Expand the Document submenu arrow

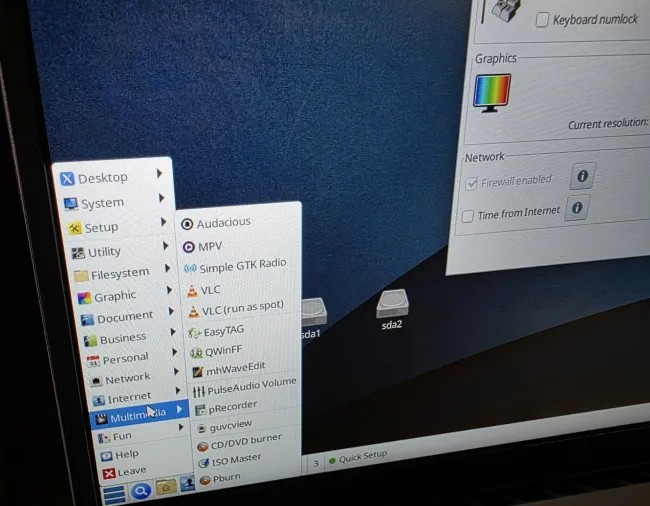pyautogui.click(x=171, y=311)
